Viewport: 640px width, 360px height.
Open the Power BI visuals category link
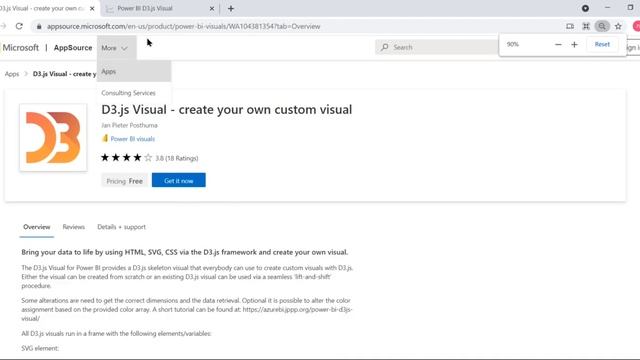(x=133, y=139)
